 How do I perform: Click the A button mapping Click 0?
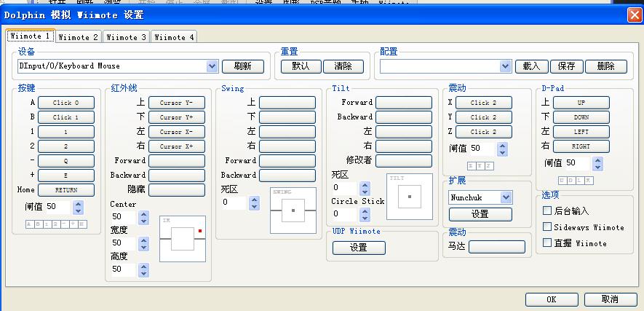[66, 103]
